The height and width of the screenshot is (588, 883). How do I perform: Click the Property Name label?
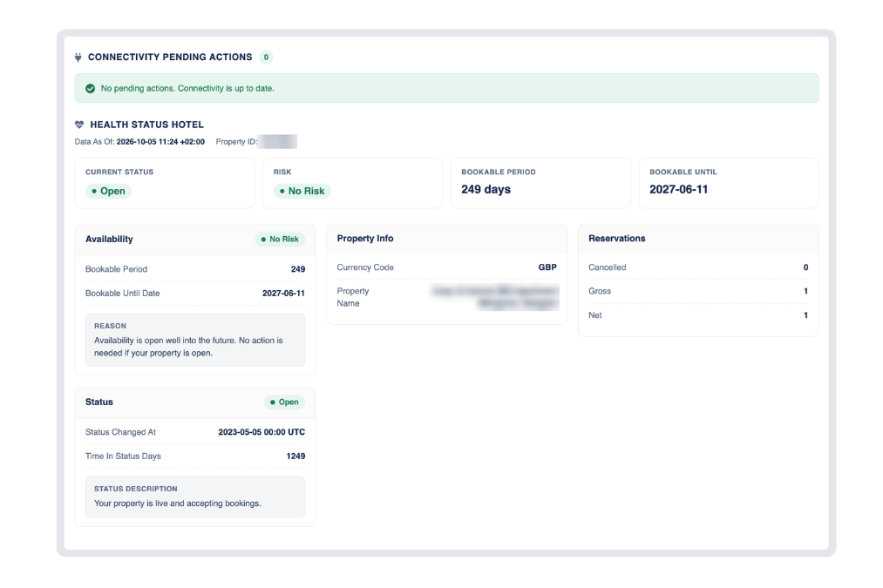point(353,297)
